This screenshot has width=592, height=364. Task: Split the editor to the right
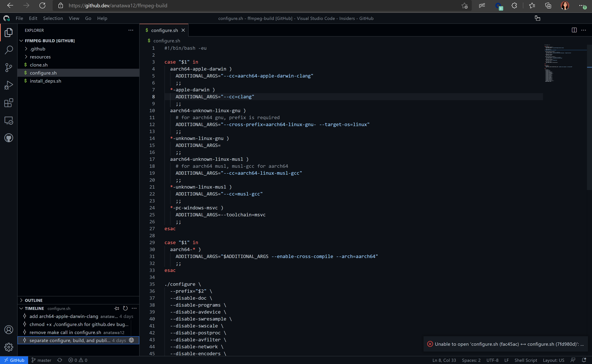574,30
